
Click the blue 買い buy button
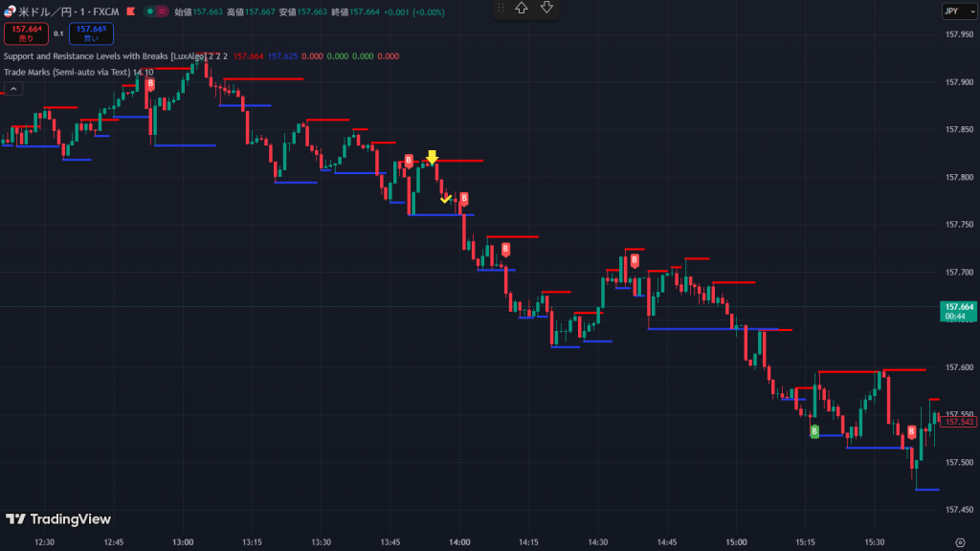(91, 34)
